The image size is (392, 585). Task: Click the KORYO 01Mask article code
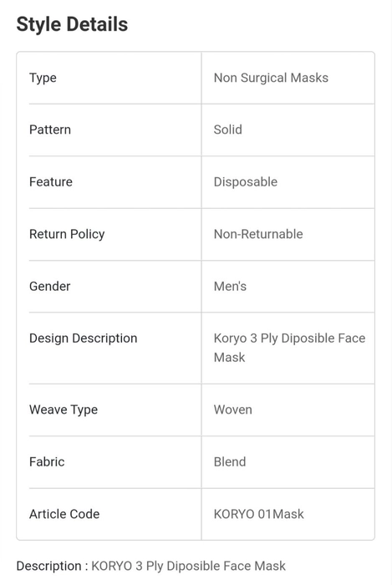click(x=258, y=514)
